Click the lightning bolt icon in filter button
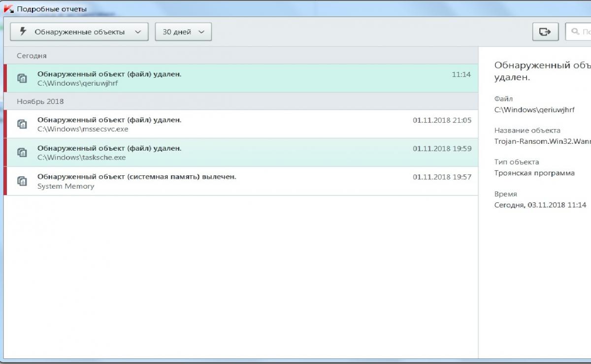Viewport: 591px width, 364px height. 23,32
